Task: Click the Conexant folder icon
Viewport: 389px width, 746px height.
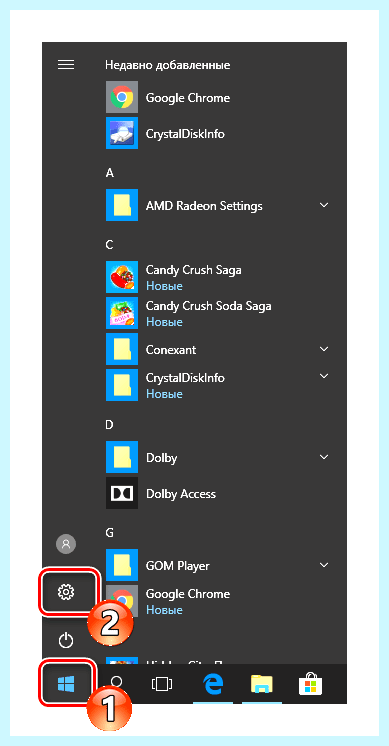Action: click(x=122, y=349)
